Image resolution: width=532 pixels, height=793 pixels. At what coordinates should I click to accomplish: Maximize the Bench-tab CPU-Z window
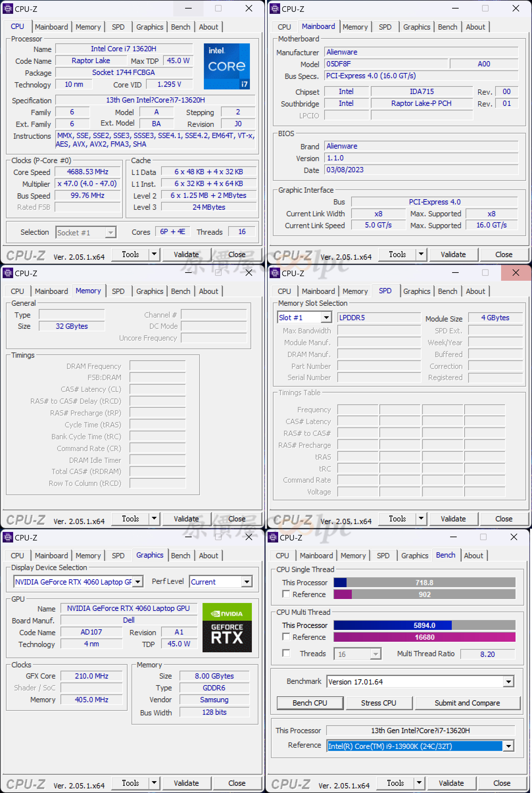pyautogui.click(x=483, y=537)
